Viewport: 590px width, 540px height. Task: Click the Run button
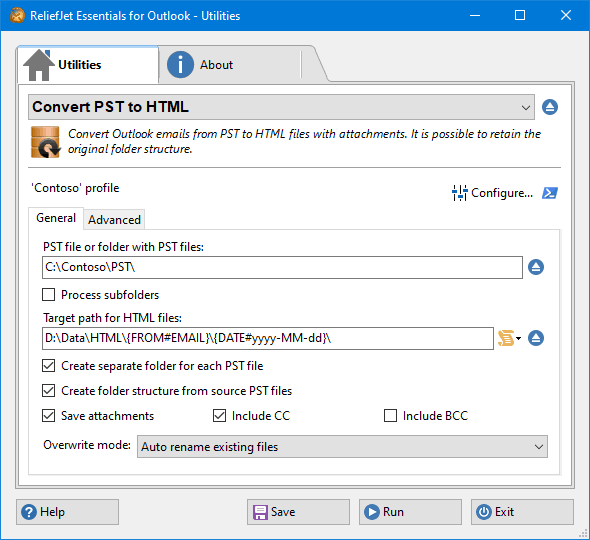tap(410, 512)
